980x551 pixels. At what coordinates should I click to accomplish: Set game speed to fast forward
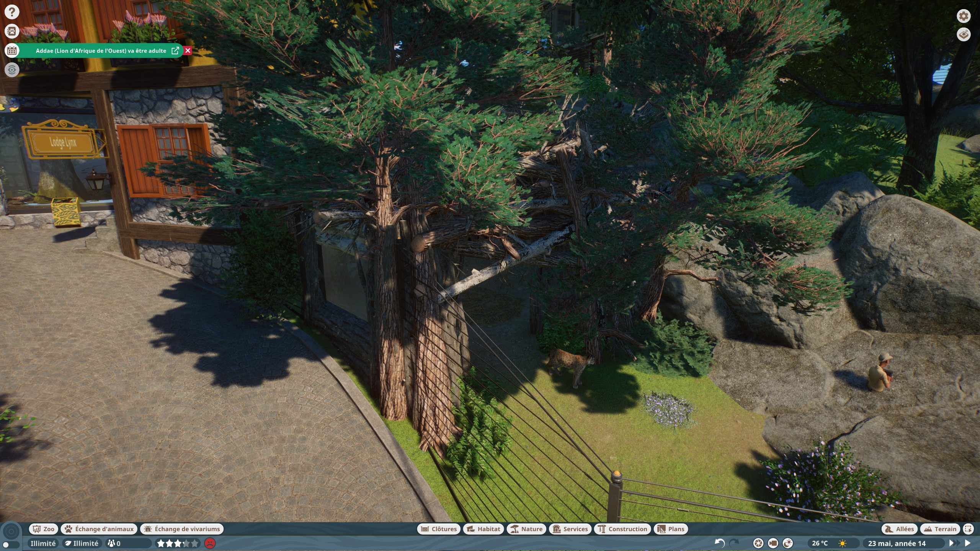coord(954,543)
